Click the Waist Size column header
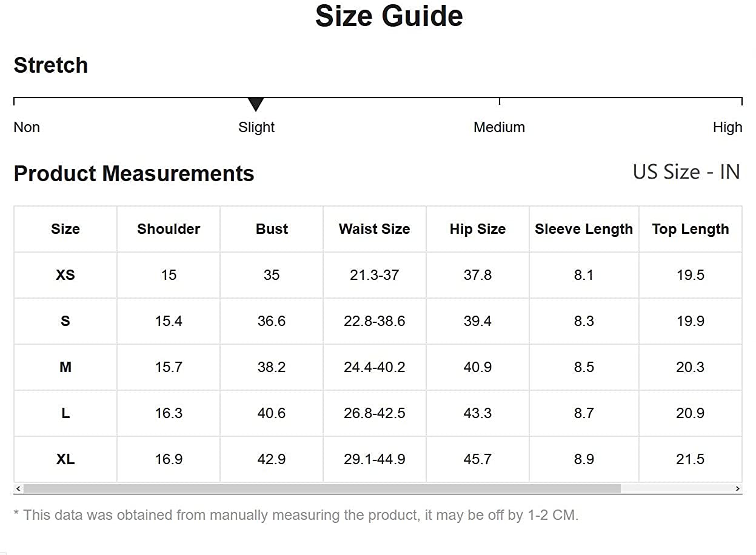The width and height of the screenshot is (756, 555). (x=374, y=229)
